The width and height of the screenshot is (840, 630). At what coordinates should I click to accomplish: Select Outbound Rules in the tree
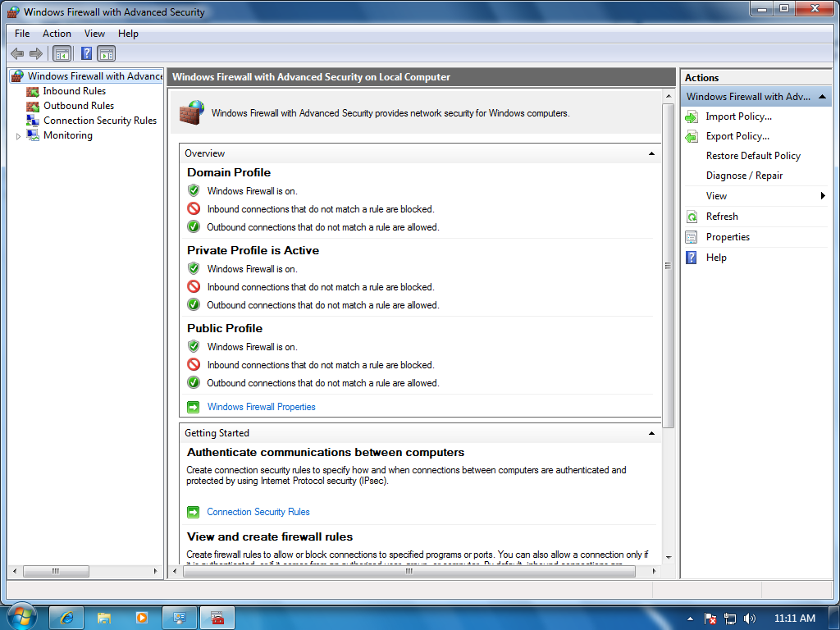point(79,106)
